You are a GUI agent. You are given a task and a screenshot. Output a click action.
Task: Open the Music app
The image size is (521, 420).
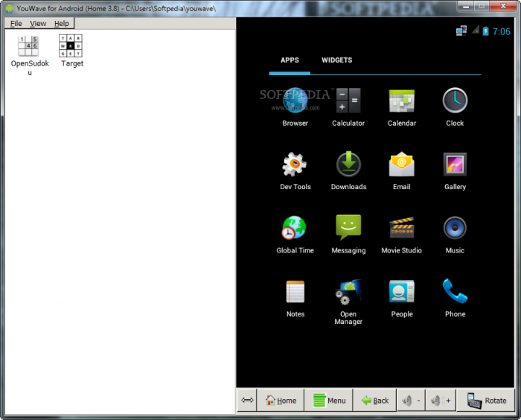pyautogui.click(x=455, y=228)
